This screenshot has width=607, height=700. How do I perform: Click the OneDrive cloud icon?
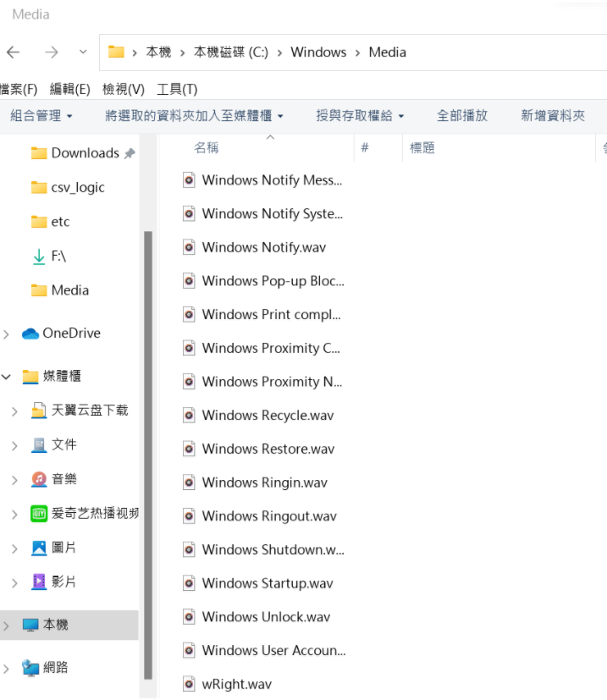[30, 333]
